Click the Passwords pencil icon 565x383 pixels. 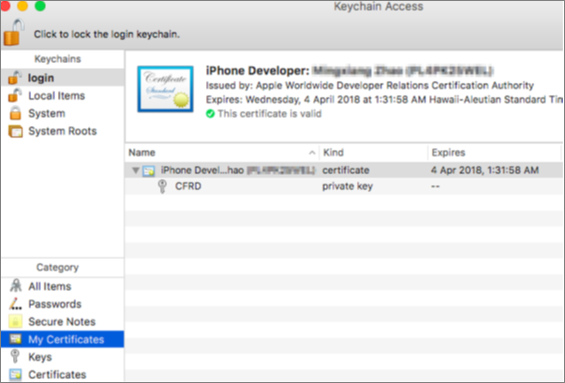pos(15,304)
